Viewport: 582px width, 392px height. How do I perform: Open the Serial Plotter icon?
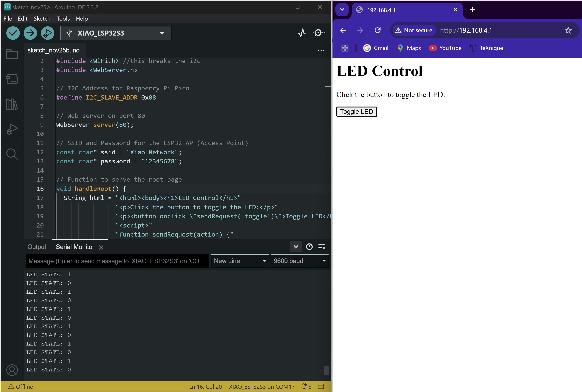[302, 33]
